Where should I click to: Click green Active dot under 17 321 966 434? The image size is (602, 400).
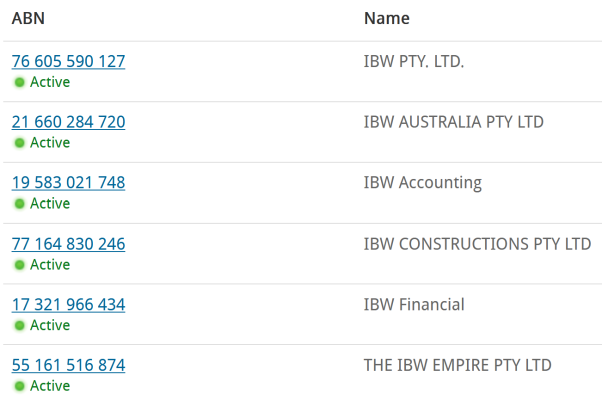point(20,326)
